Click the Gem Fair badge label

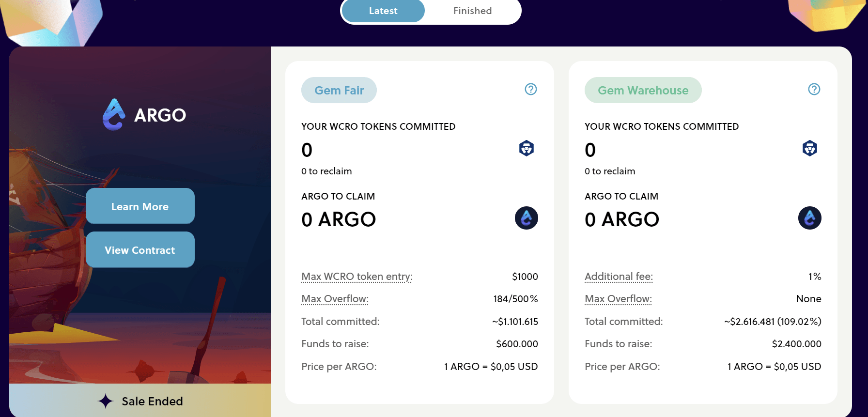pos(339,91)
